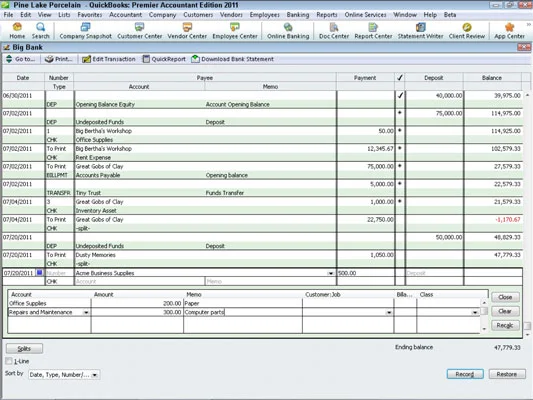Open the Lists menu
The image size is (533, 400).
pos(64,15)
